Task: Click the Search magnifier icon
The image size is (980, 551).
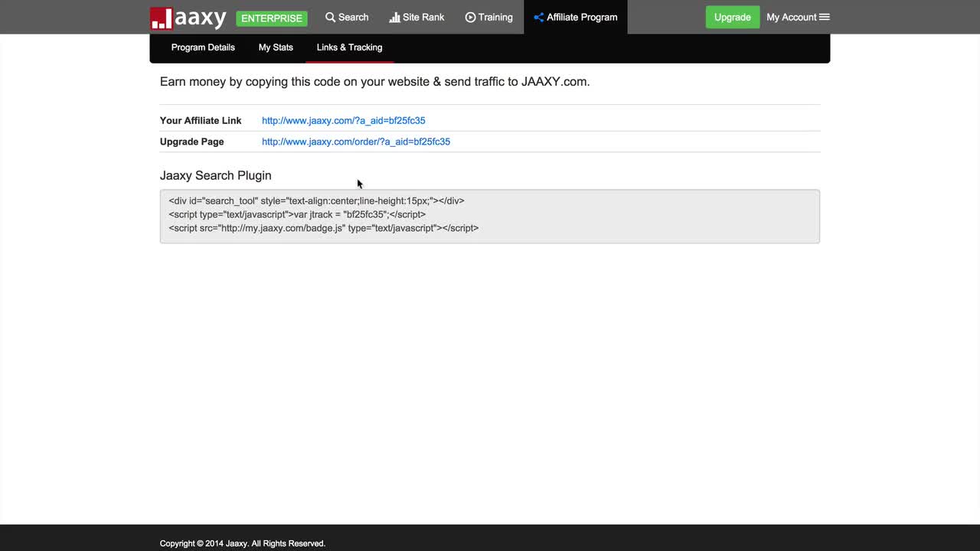Action: click(331, 17)
